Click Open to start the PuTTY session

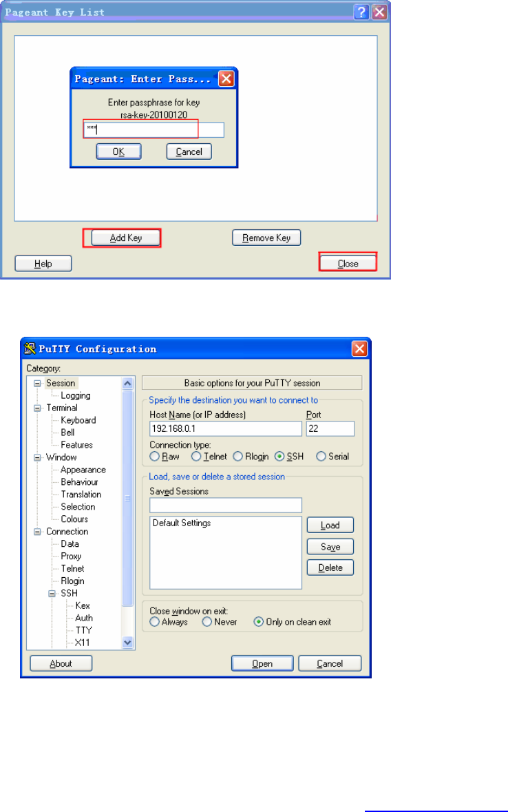pyautogui.click(x=262, y=663)
